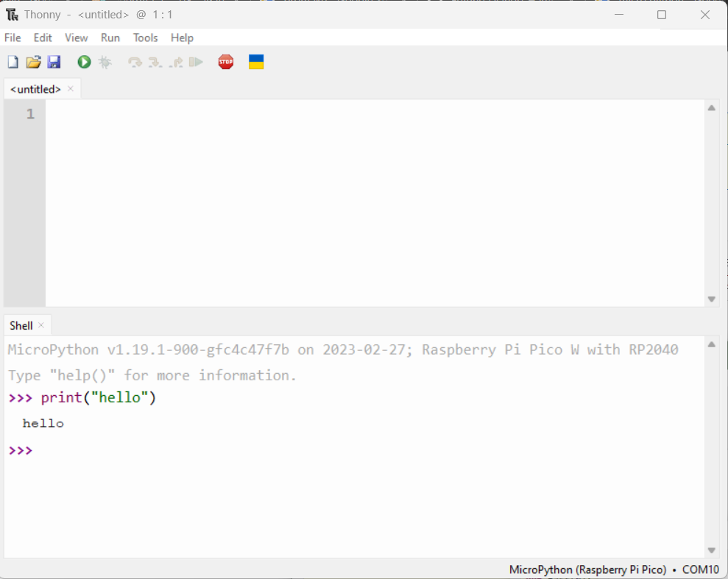This screenshot has width=728, height=579.
Task: Click the MicroPython version banner text
Action: coord(342,349)
